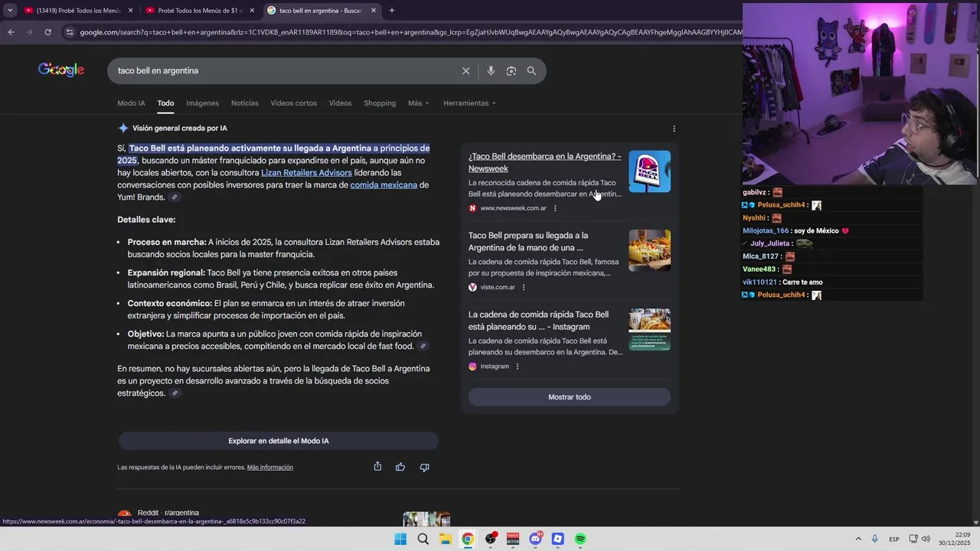Open Newsweek article '¿Taco Bell desembarca en la Argentina?'

(x=544, y=162)
